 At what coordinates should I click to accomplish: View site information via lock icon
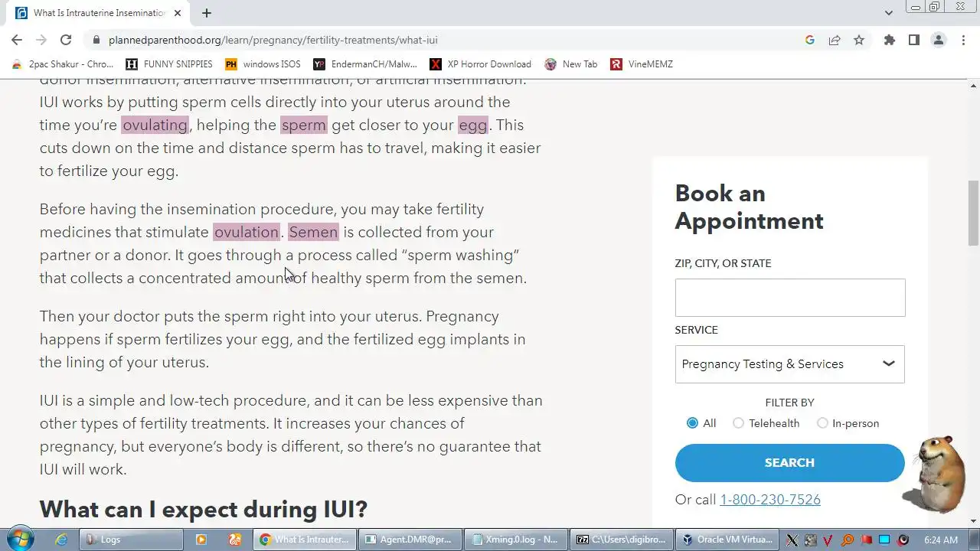(96, 40)
